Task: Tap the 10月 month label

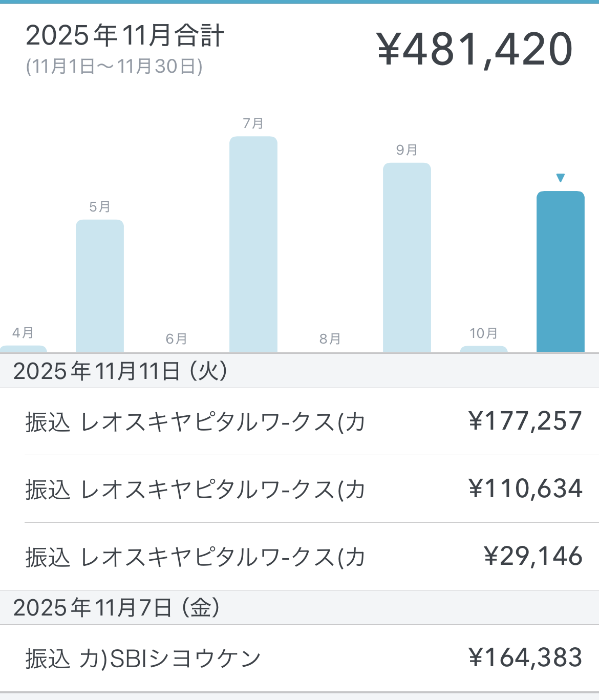Action: 483,333
